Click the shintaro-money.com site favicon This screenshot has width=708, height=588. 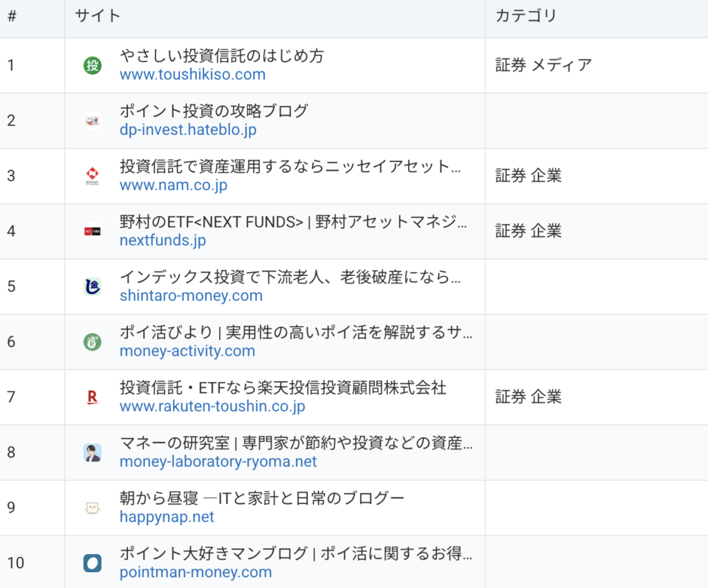pos(92,286)
